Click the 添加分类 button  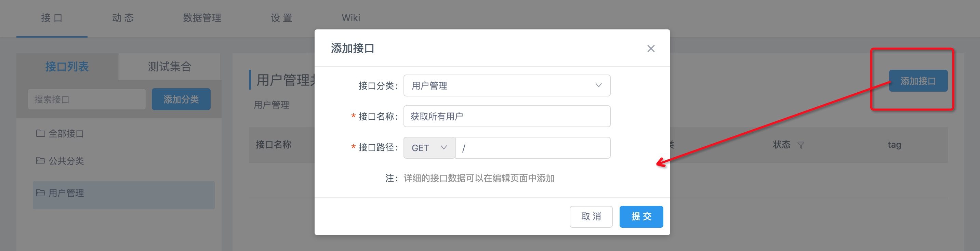[182, 99]
